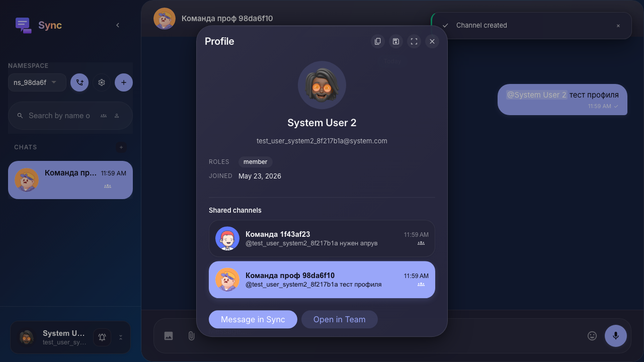Viewport: 644px width, 362px height.
Task: Click the Sync logo icon
Action: point(24,25)
